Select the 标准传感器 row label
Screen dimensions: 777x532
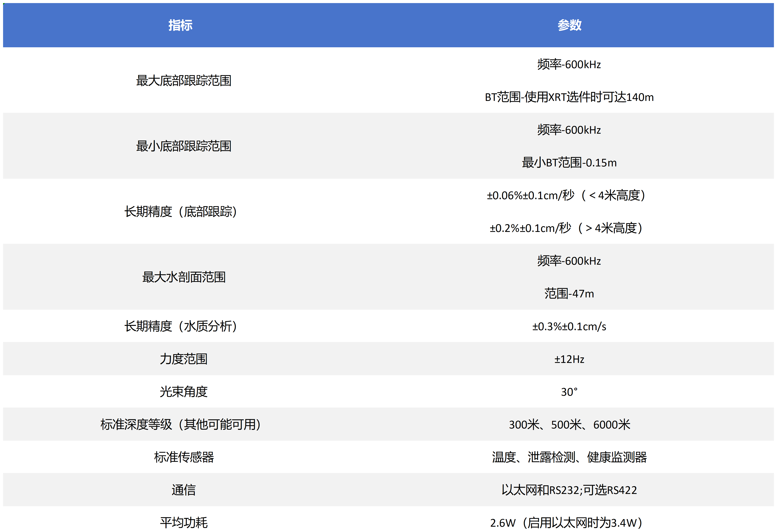pyautogui.click(x=183, y=457)
